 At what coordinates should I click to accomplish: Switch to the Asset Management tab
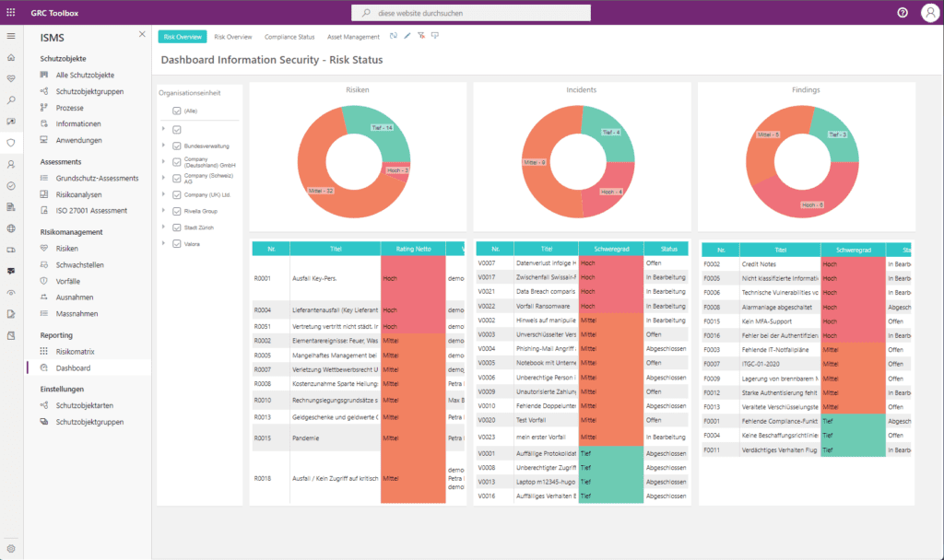coord(353,37)
